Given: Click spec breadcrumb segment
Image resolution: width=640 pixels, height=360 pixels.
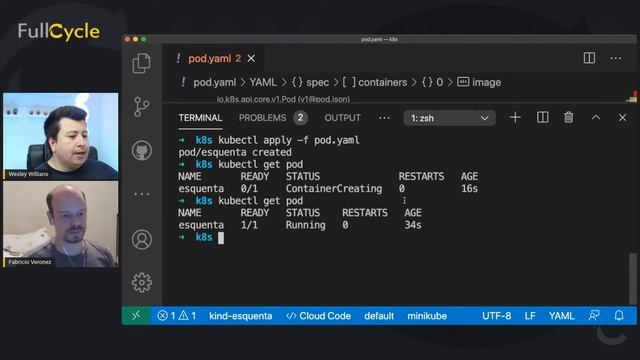Looking at the screenshot, I should point(310,82).
